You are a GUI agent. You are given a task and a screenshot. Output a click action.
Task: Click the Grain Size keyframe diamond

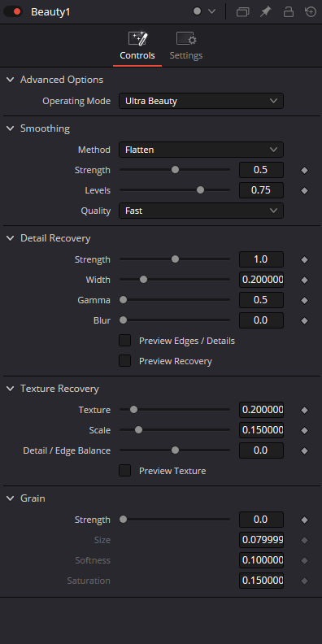[x=304, y=540]
